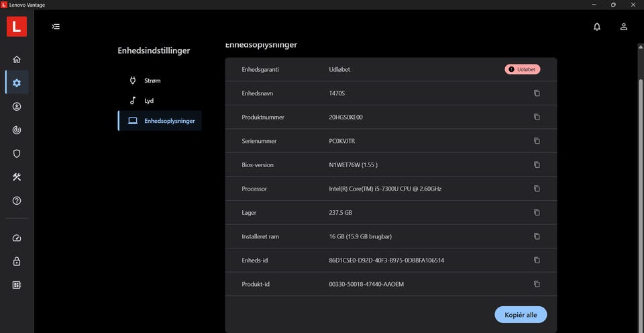Click the red Lenovo L logo

(17, 27)
